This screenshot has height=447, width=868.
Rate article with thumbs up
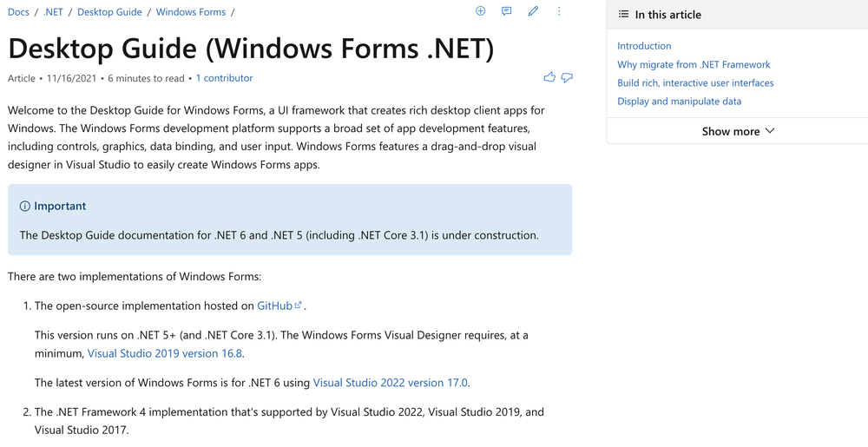click(549, 77)
